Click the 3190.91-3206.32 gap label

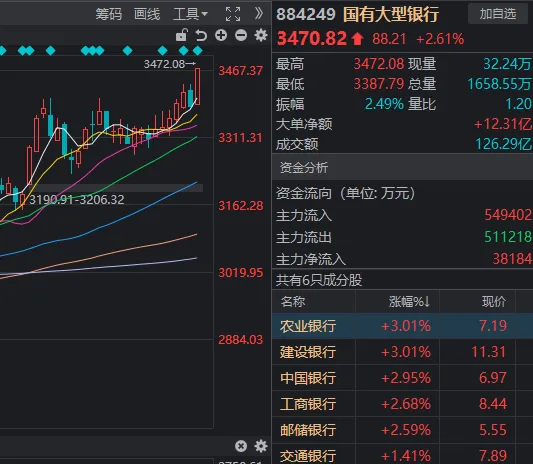coord(77,200)
